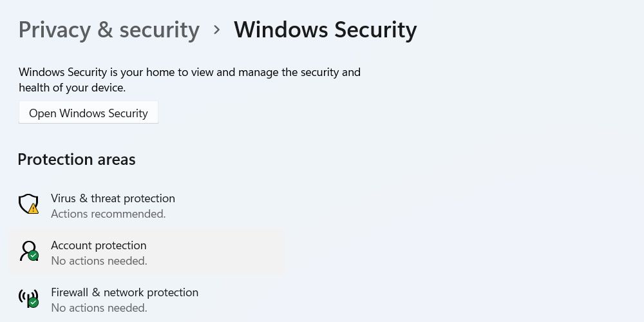Screen dimensions: 644x322
Task: Click the "Actions recommended." status text
Action: click(x=108, y=214)
